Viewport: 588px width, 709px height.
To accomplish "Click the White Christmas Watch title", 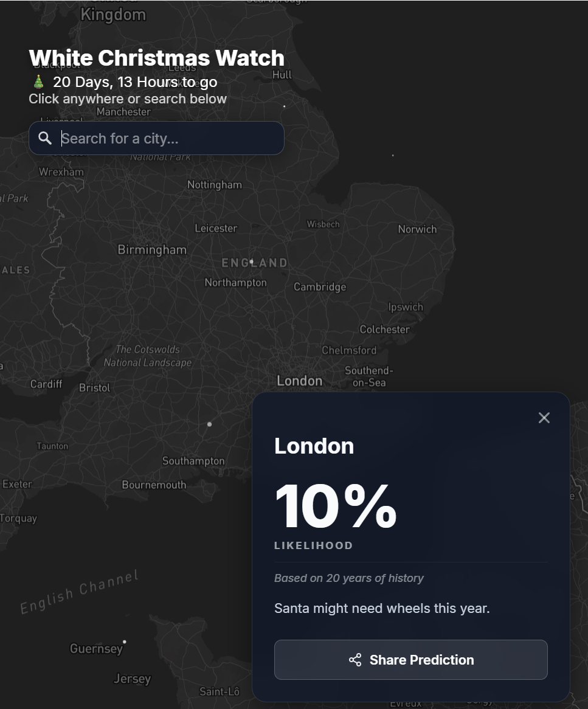I will (157, 57).
